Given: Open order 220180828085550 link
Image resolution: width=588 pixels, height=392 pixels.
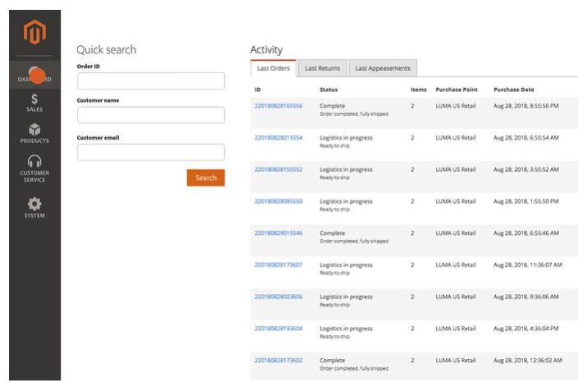Looking at the screenshot, I should (278, 201).
